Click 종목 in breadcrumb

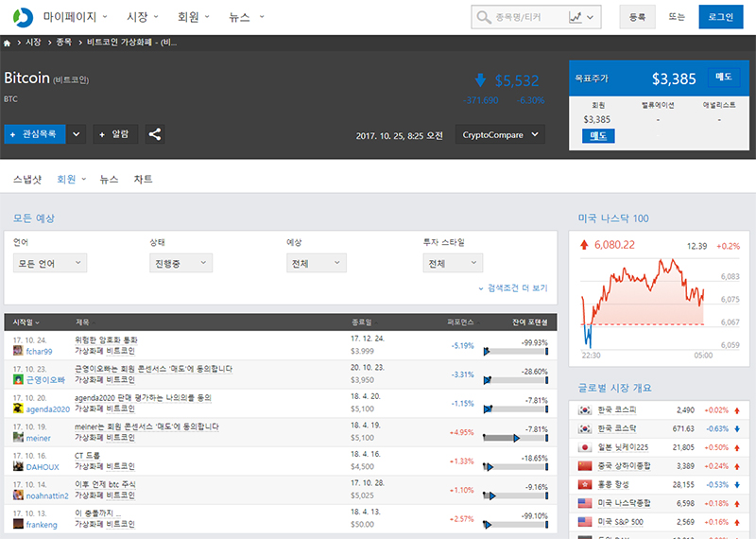[64, 43]
